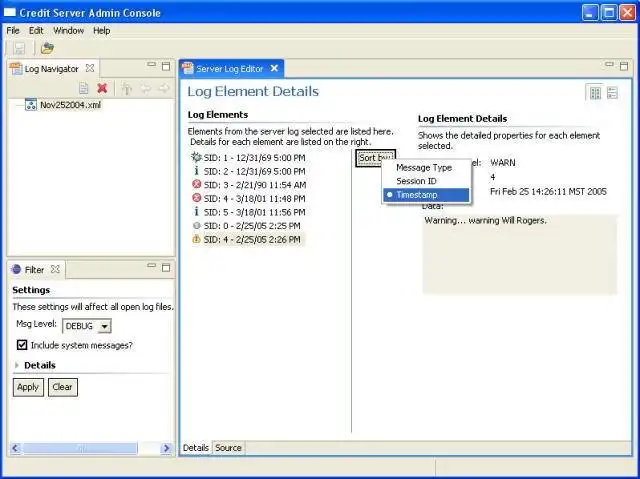Select log entry SID: 4 - 2/25/05 2:26 PM
This screenshot has width=640, height=479.
[252, 240]
